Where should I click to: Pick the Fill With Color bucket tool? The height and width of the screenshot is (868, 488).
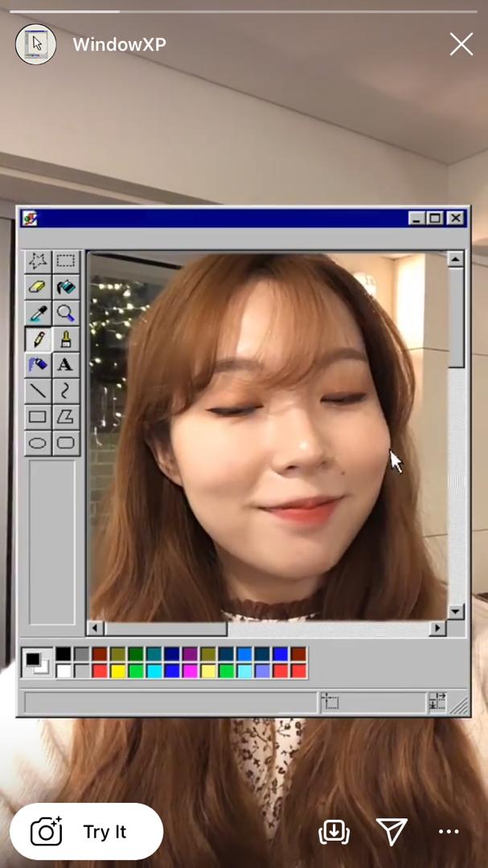[66, 287]
